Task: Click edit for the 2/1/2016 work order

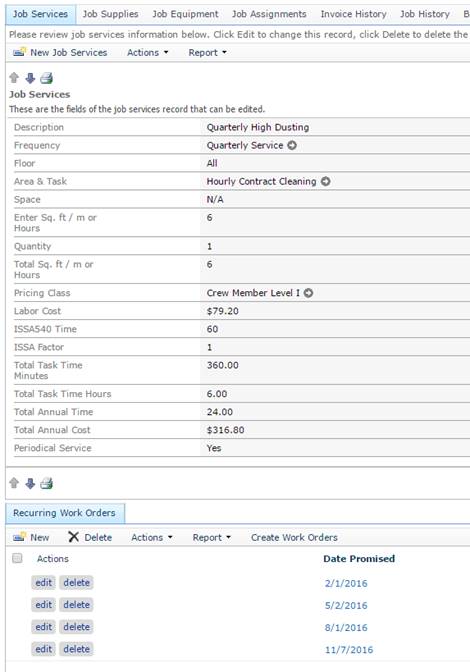Action: click(44, 582)
